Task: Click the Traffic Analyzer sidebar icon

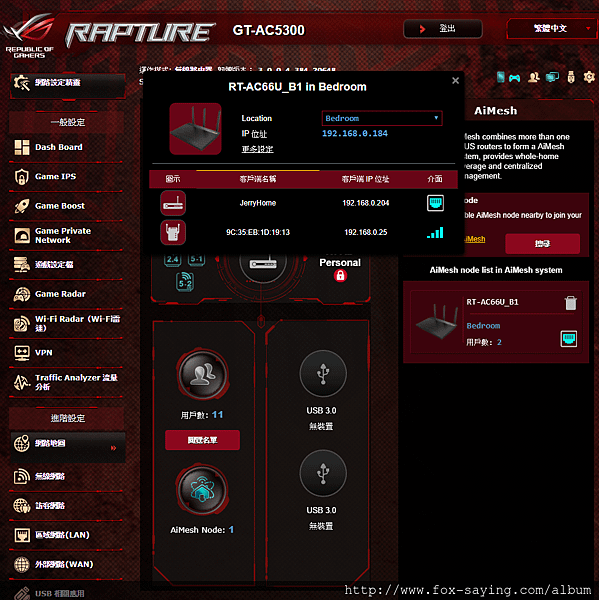Action: click(x=22, y=382)
